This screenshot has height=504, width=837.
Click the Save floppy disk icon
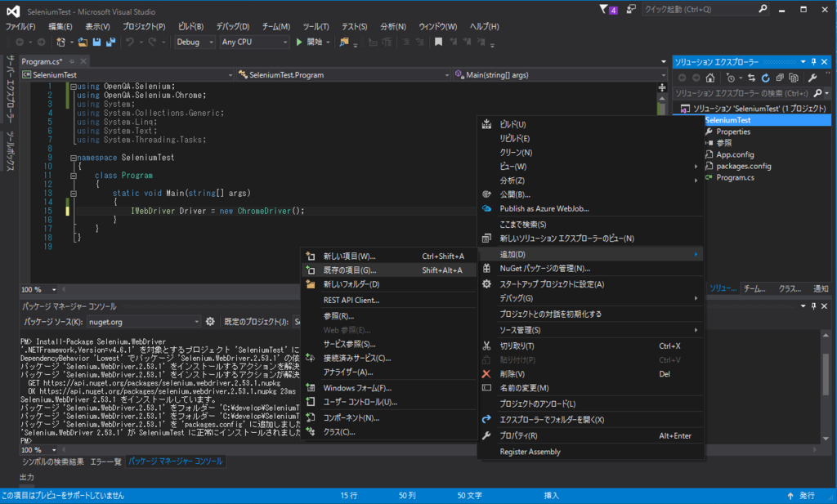point(96,42)
